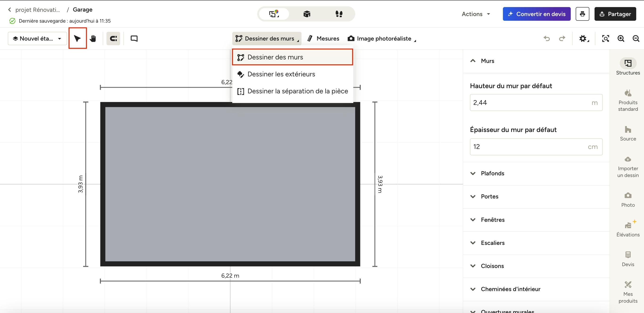Collapse the Murs section

coord(536,61)
